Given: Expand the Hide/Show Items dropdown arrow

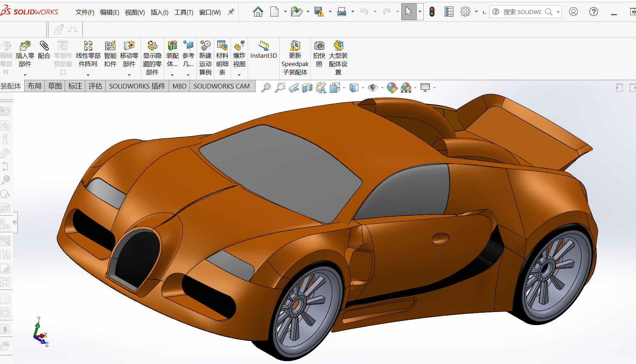Looking at the screenshot, I should pos(382,88).
